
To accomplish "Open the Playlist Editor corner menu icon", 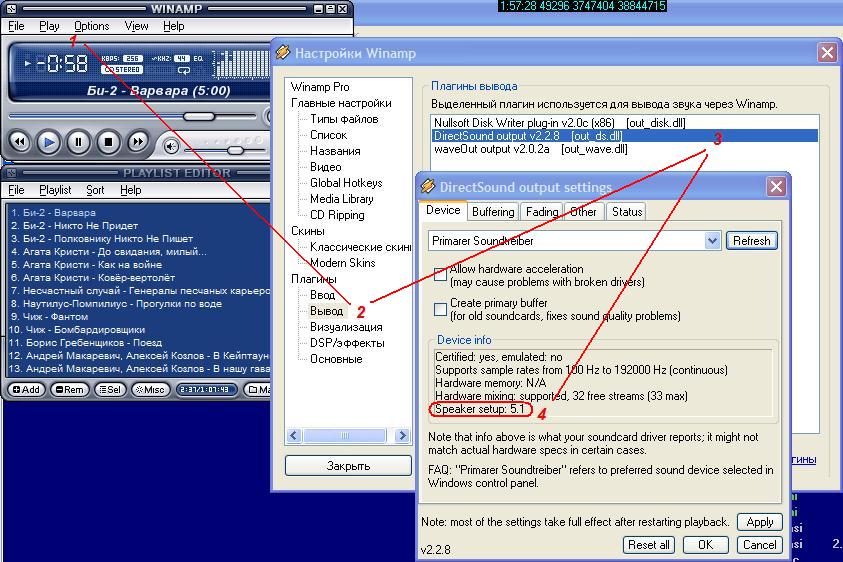I will click(x=11, y=173).
